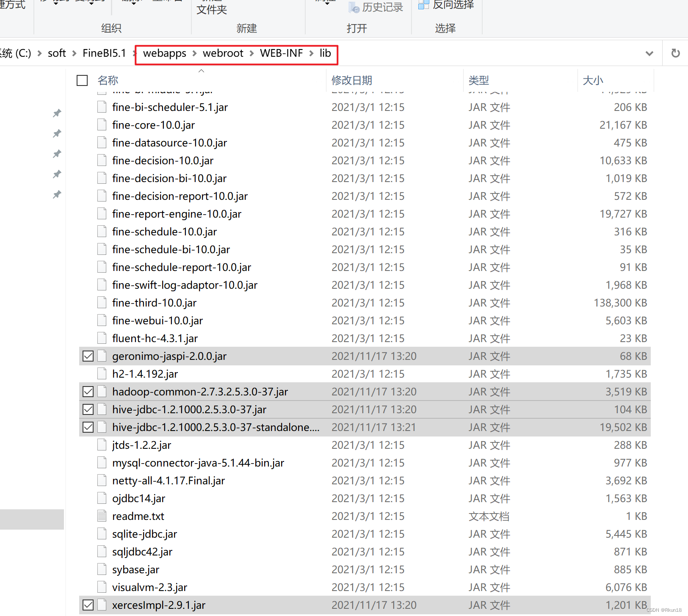
Task: Select file icon of fine-schedule-bi-10.0.jar
Action: point(102,249)
